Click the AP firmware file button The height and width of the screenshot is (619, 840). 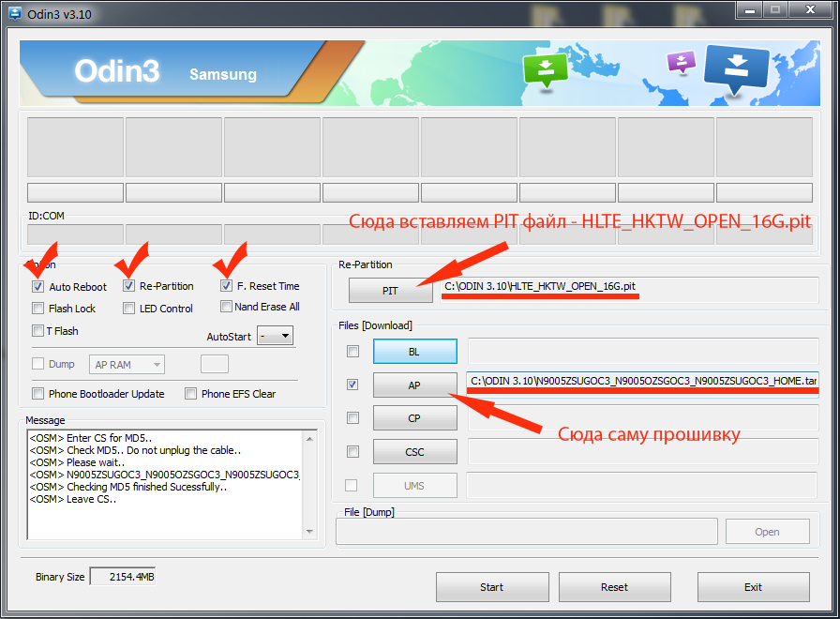click(x=414, y=385)
